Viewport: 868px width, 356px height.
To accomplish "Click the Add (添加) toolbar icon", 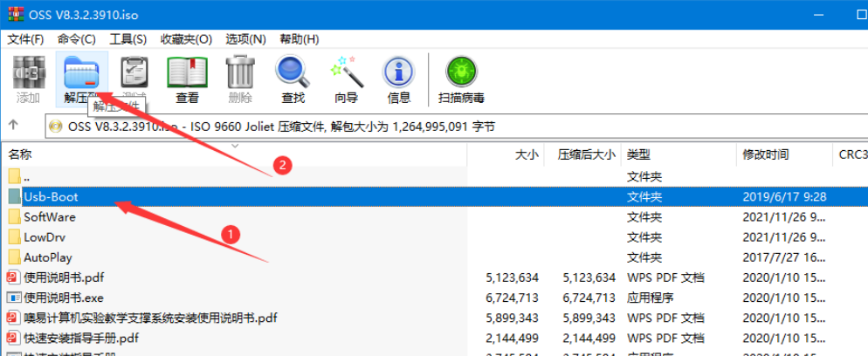I will tap(28, 77).
